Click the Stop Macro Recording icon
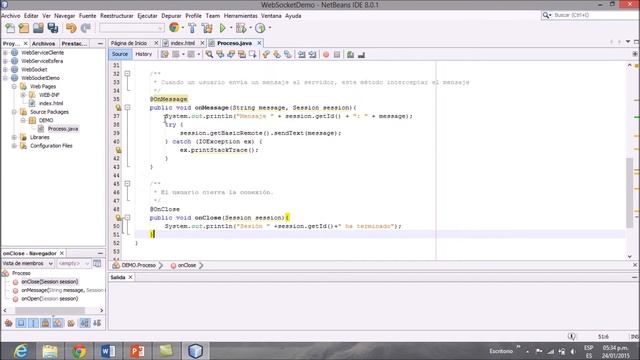The height and width of the screenshot is (360, 640). point(337,55)
